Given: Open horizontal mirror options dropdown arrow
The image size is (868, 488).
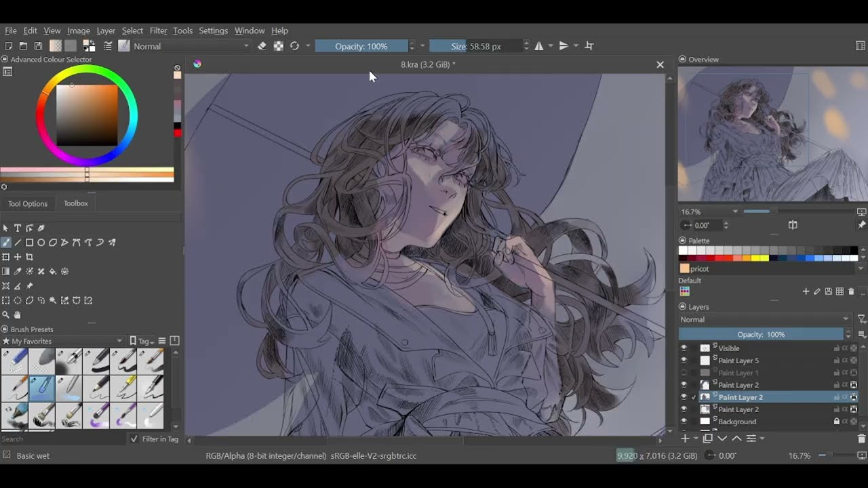Looking at the screenshot, I should (x=551, y=46).
